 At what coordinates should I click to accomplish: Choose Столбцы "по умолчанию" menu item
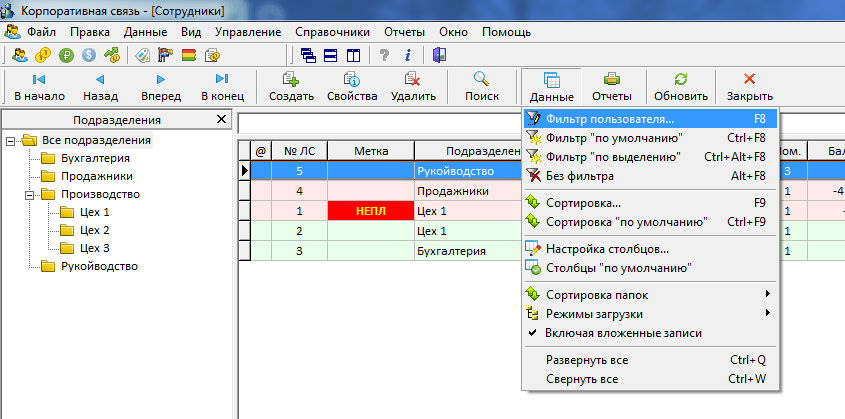pos(650,268)
